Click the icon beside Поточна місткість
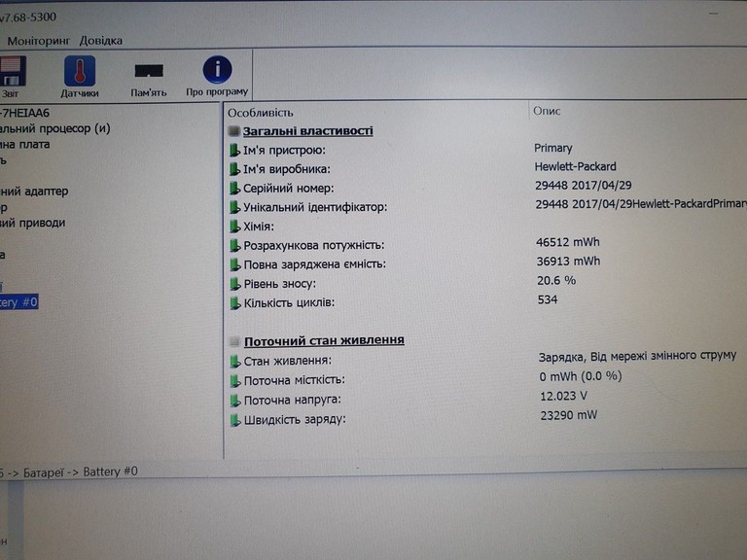This screenshot has width=747, height=560. coord(234,381)
